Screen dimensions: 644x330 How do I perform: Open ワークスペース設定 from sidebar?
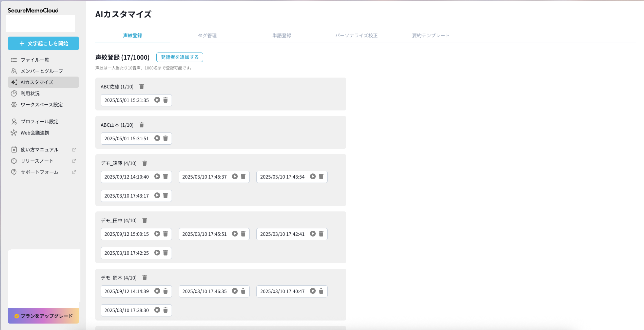(x=42, y=105)
